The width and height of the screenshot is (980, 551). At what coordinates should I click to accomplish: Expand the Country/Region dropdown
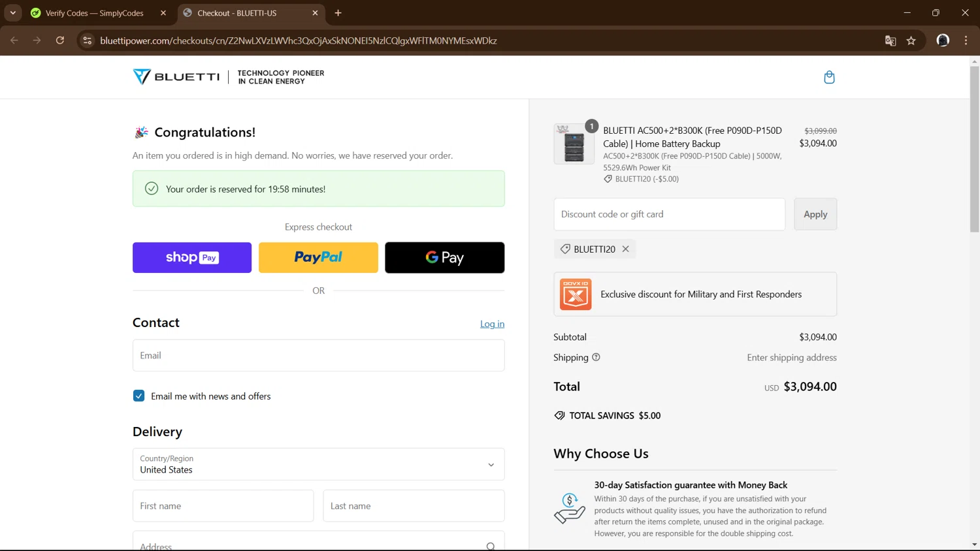coord(491,464)
